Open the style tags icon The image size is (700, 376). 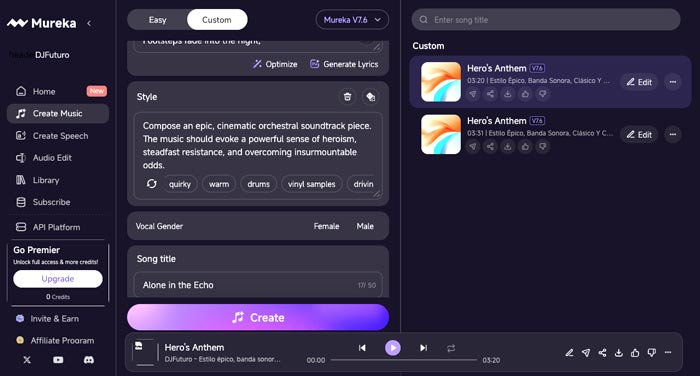coord(370,96)
